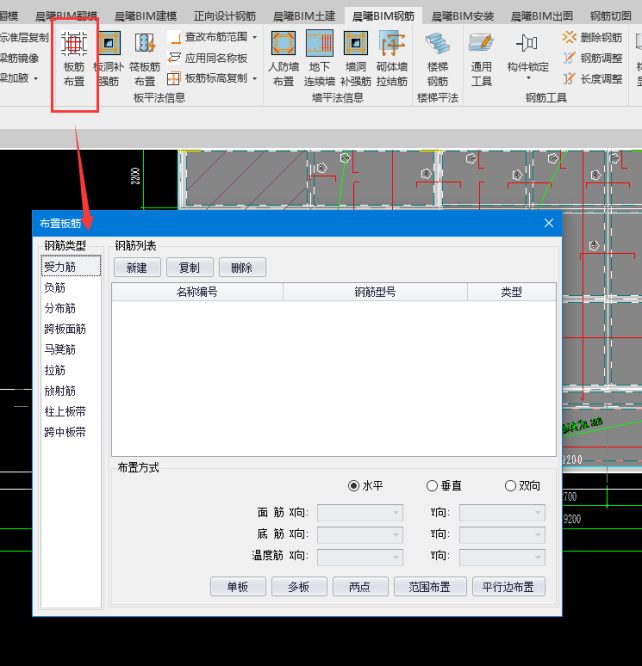Click the 板筋布置 ribbon icon
The image size is (642, 666).
(74, 56)
